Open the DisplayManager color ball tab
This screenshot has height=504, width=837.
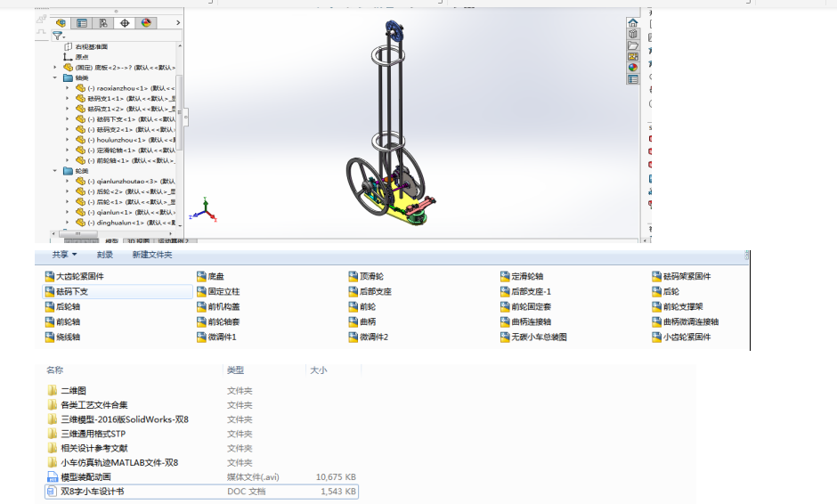pos(146,23)
